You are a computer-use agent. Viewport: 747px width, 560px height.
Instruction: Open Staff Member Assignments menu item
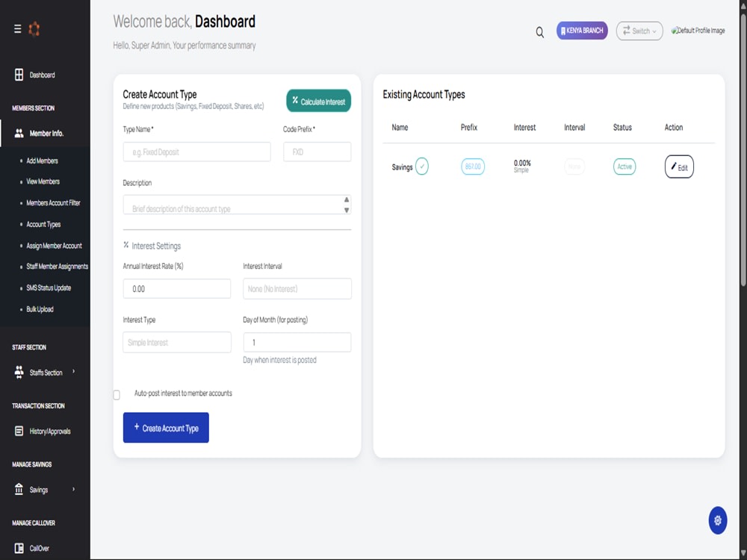point(58,267)
